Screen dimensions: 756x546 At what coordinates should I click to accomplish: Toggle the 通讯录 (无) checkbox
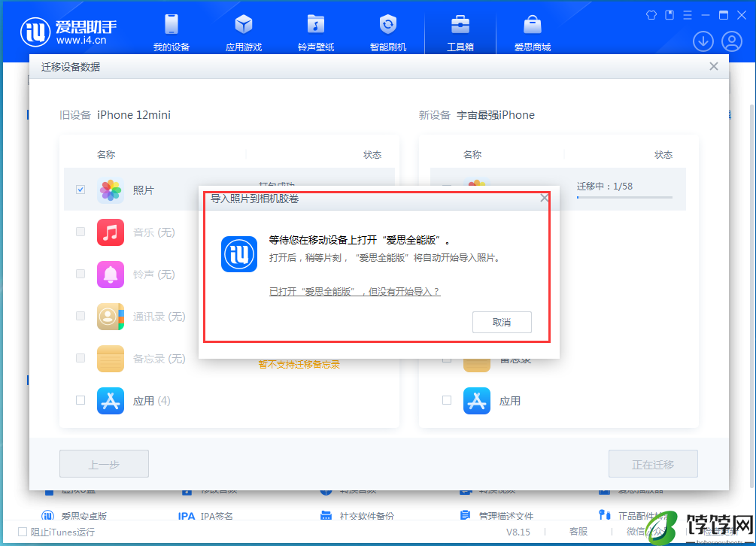click(80, 316)
